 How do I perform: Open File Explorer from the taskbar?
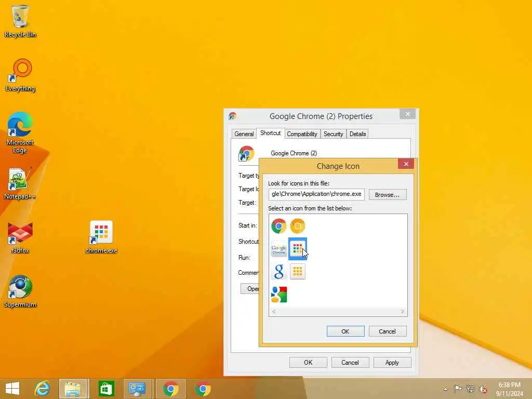coord(74,389)
